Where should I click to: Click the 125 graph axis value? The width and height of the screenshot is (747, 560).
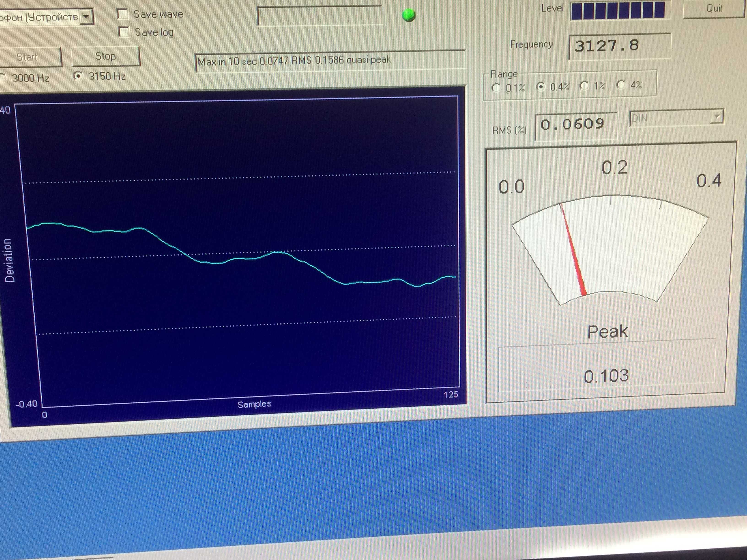click(x=451, y=394)
